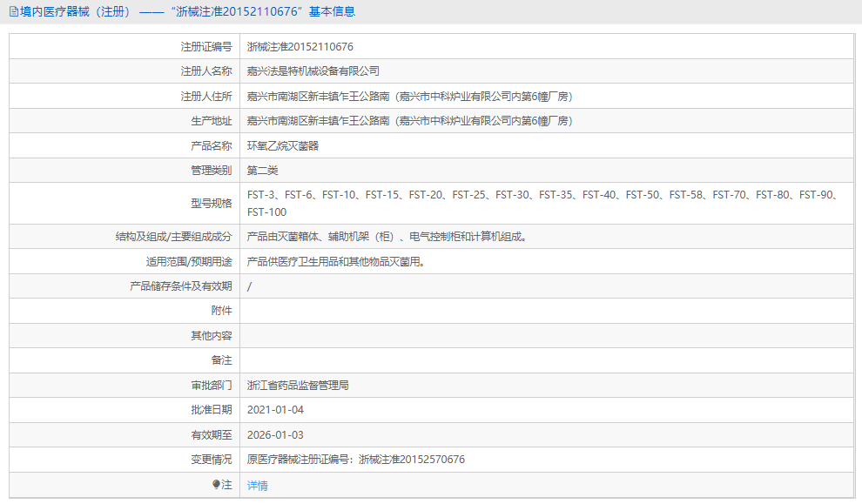
Task: Select the 注册人住所 address value
Action: tap(410, 96)
